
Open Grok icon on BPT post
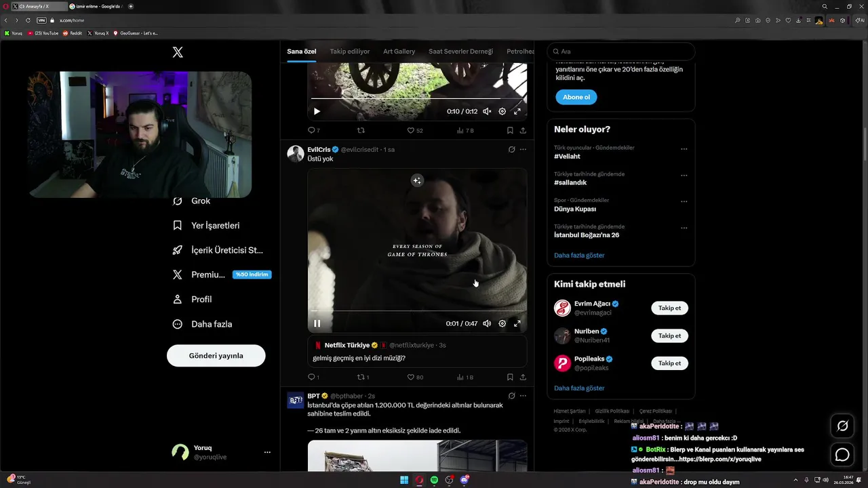pyautogui.click(x=511, y=396)
